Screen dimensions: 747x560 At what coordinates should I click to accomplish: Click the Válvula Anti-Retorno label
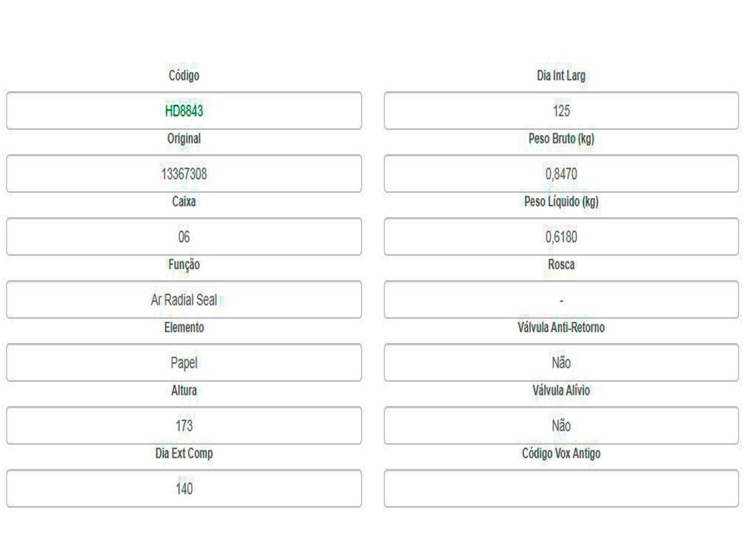561,327
